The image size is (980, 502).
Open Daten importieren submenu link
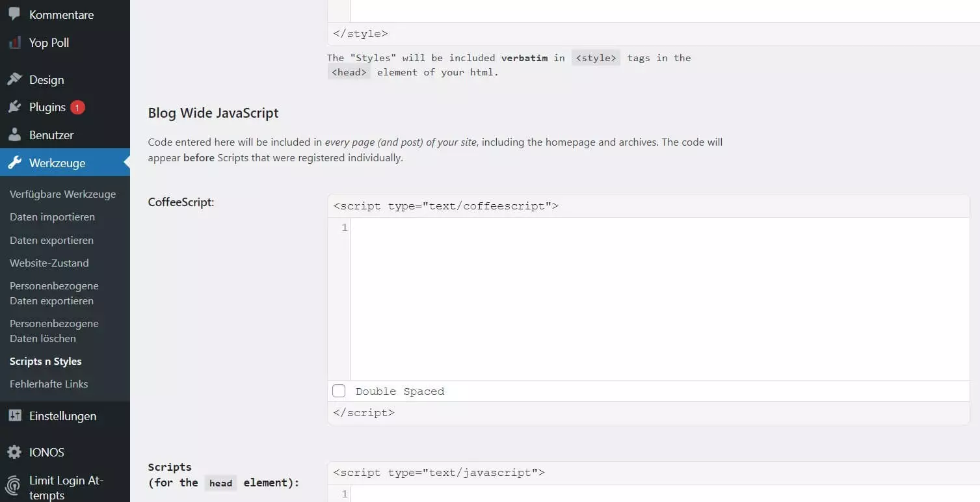(52, 217)
